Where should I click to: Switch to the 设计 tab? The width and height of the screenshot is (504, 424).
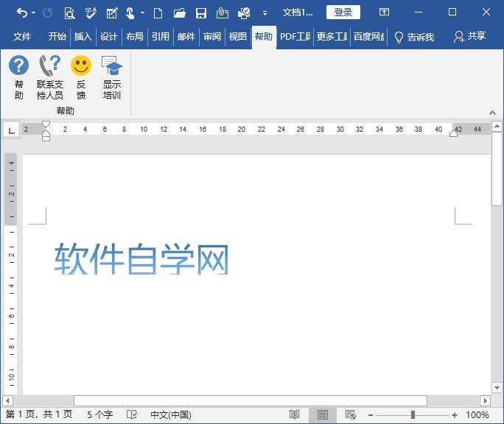pyautogui.click(x=108, y=37)
